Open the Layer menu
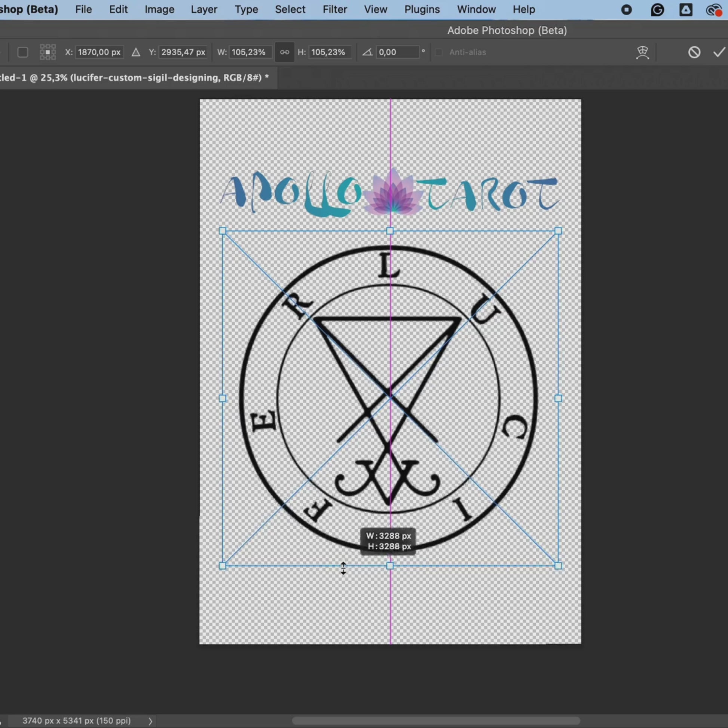The image size is (728, 728). [x=204, y=9]
